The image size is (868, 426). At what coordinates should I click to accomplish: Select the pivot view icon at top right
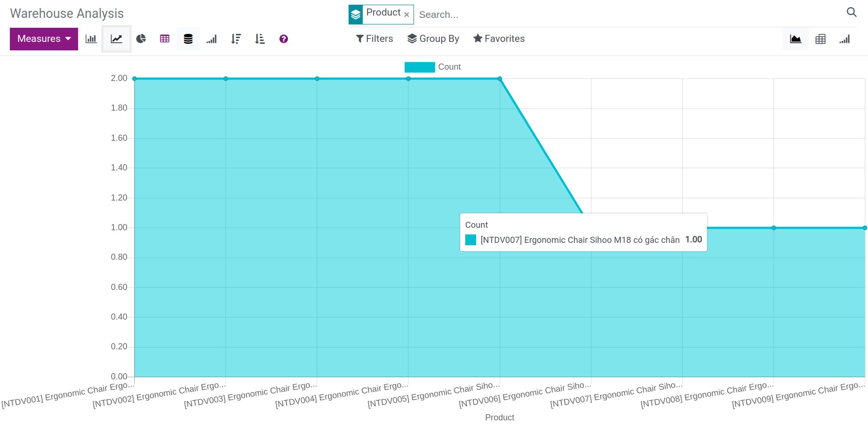click(x=820, y=39)
